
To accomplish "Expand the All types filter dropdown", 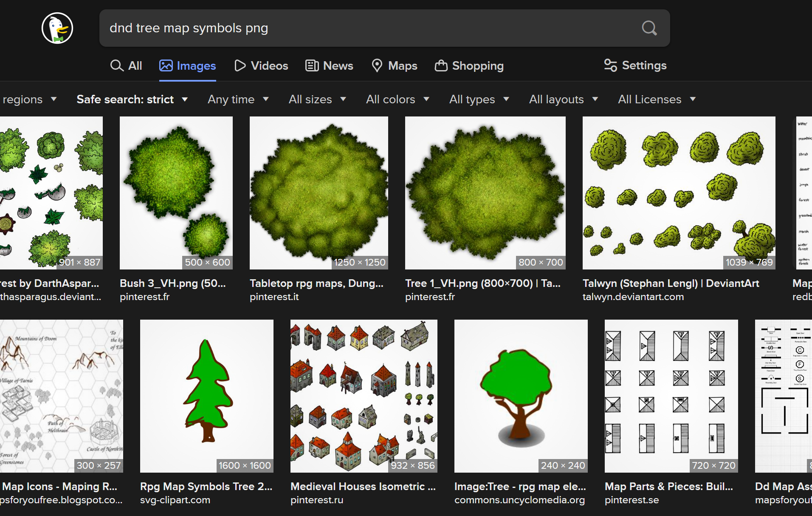I will coord(479,99).
